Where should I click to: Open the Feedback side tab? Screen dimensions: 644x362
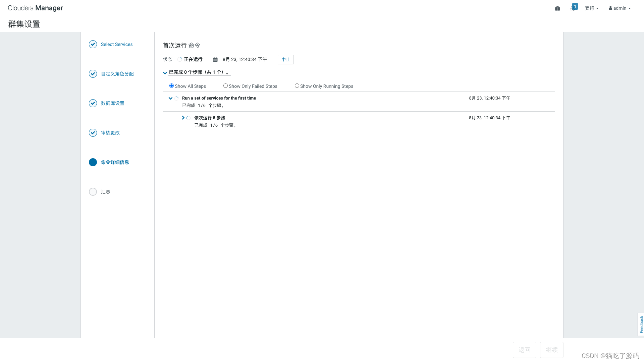[641, 324]
